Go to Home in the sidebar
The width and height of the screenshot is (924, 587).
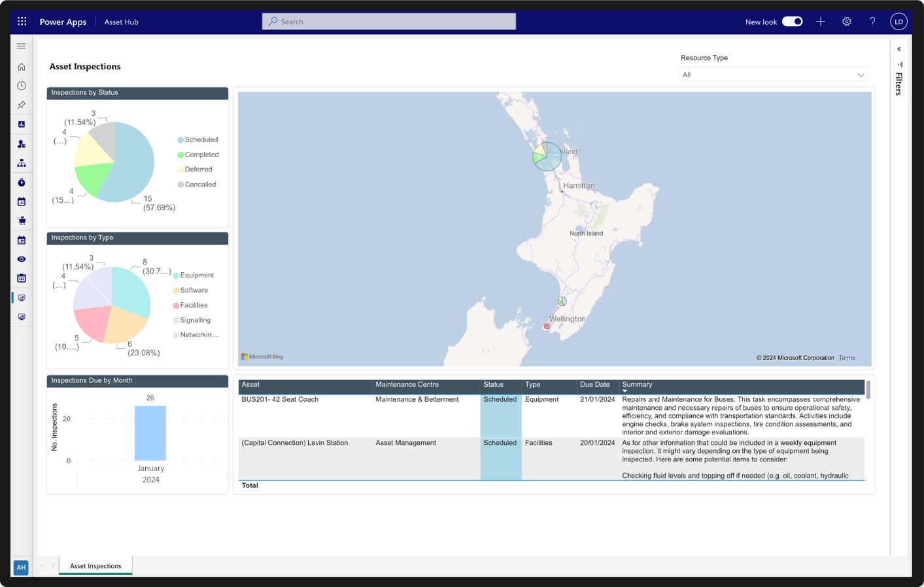pos(22,67)
